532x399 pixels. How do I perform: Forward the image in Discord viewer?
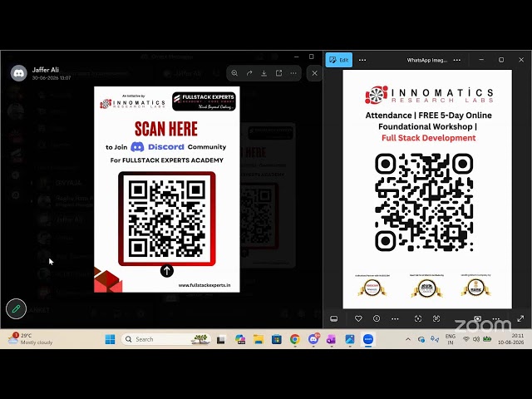(x=249, y=73)
